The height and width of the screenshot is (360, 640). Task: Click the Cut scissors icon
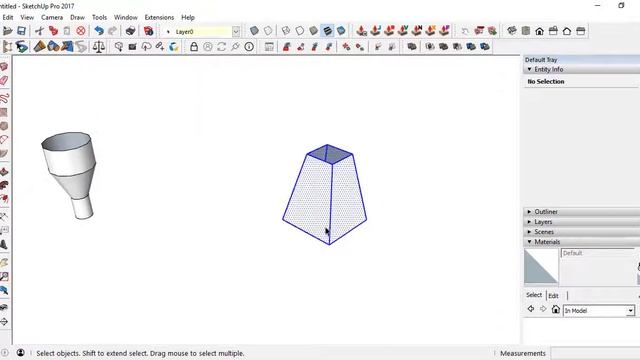point(39,31)
